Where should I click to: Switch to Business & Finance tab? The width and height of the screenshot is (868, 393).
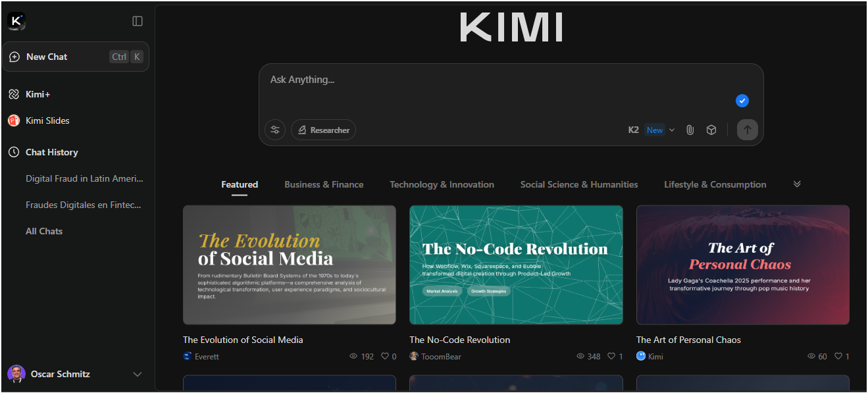pyautogui.click(x=324, y=184)
